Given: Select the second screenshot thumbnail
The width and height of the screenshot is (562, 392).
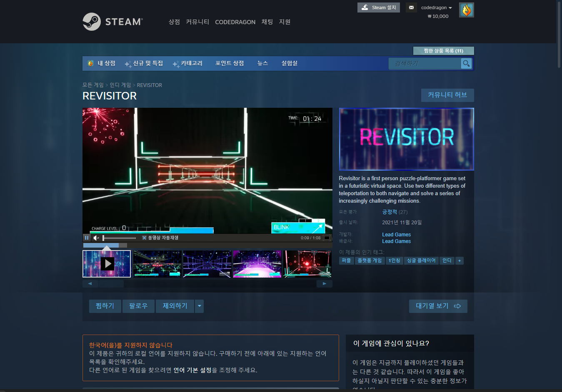Looking at the screenshot, I should tap(157, 264).
